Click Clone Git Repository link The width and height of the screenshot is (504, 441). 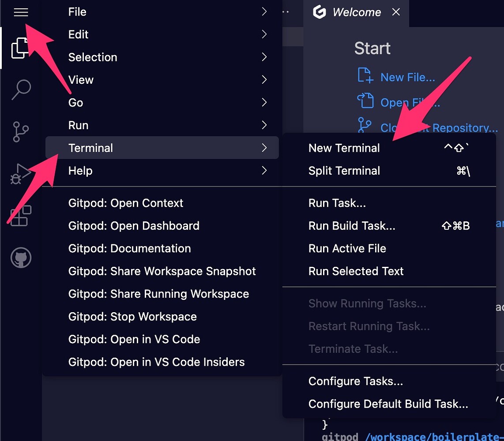point(439,127)
